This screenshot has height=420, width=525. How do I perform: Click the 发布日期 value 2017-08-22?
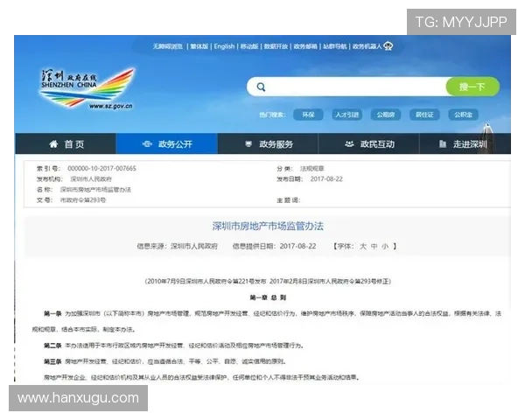pos(326,179)
